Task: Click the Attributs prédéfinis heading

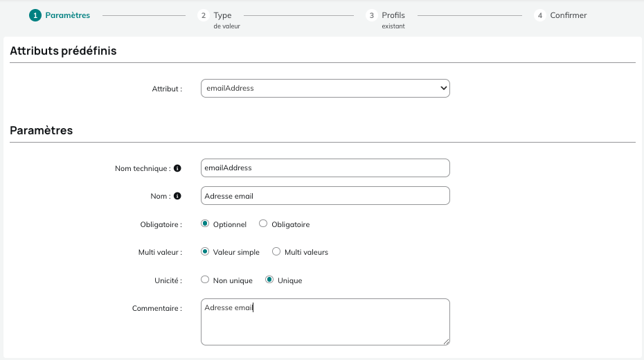Action: click(63, 51)
